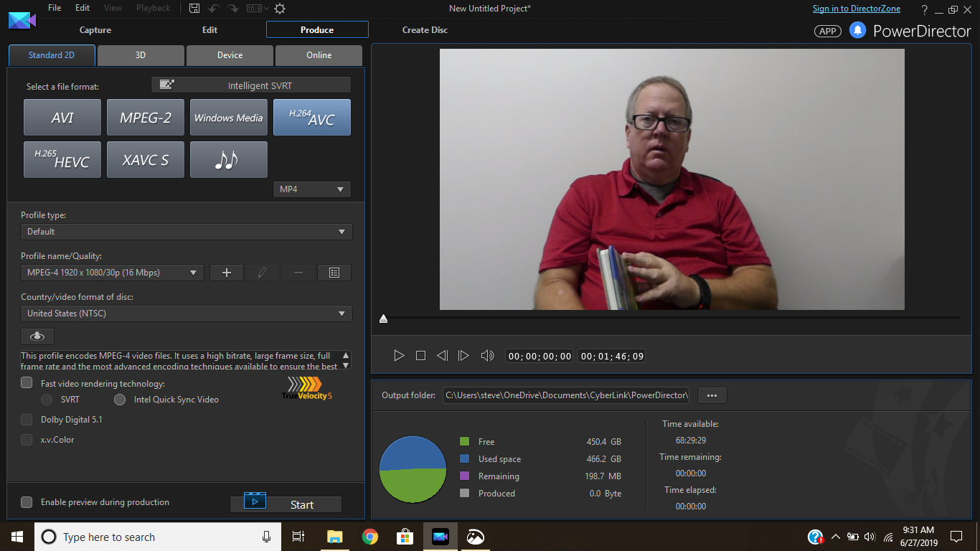
Task: Open the File menu
Action: coord(55,8)
